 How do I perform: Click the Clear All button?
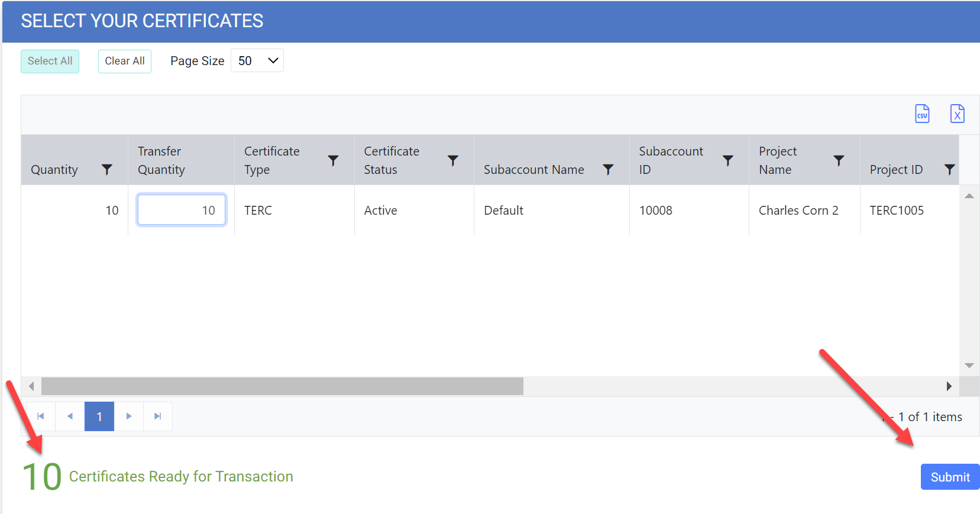click(125, 61)
